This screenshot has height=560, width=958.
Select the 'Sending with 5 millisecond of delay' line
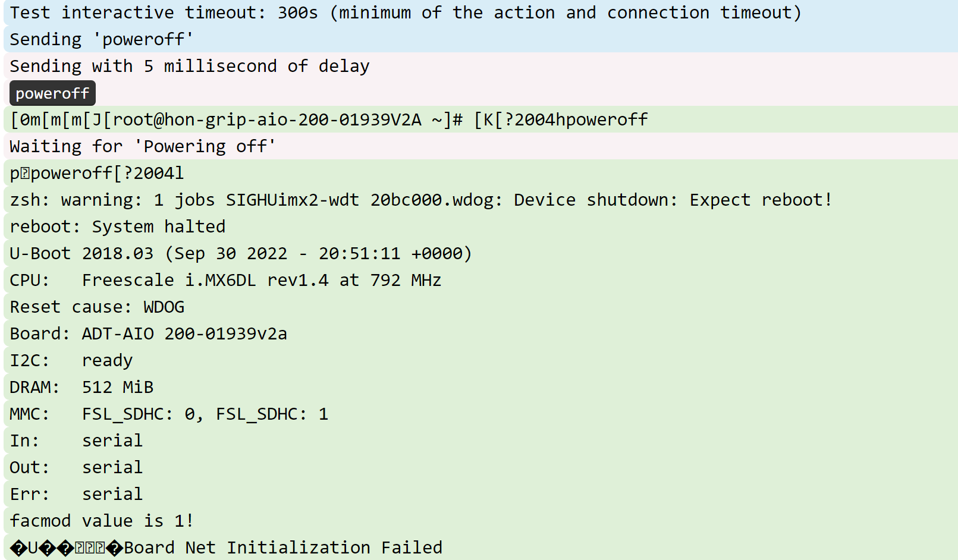coord(480,66)
